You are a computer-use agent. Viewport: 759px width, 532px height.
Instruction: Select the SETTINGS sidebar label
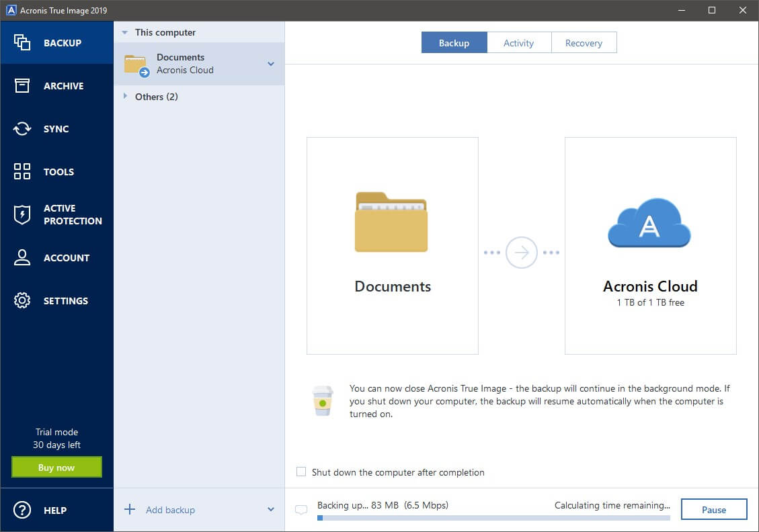pyautogui.click(x=66, y=301)
